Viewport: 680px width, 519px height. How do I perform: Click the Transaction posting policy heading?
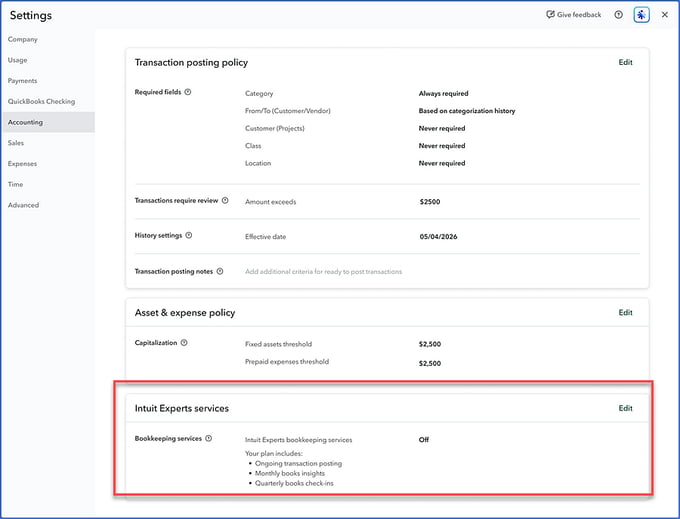tap(191, 62)
